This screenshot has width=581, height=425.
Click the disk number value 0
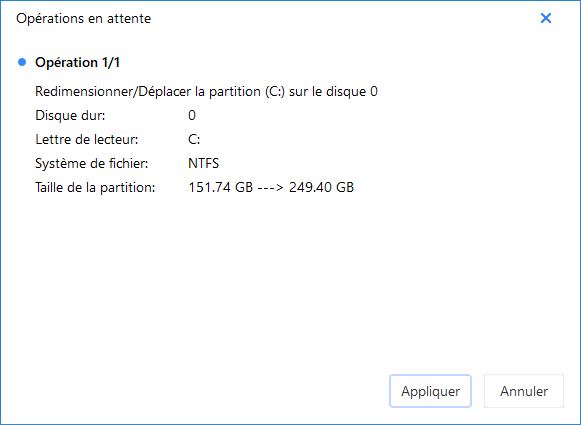click(x=192, y=116)
